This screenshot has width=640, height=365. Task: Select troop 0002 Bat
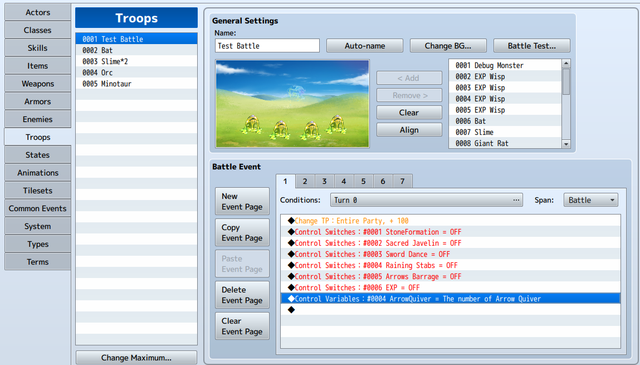pos(136,50)
